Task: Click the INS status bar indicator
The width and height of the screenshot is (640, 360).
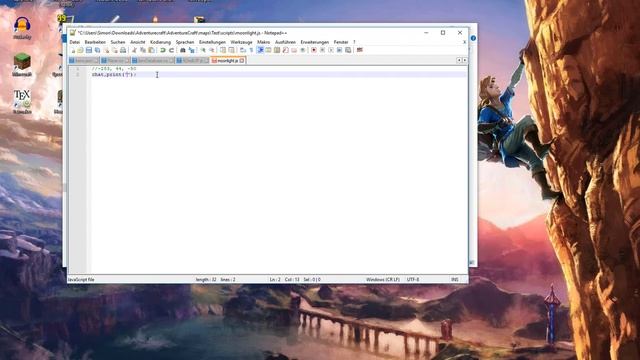Action: (x=454, y=280)
